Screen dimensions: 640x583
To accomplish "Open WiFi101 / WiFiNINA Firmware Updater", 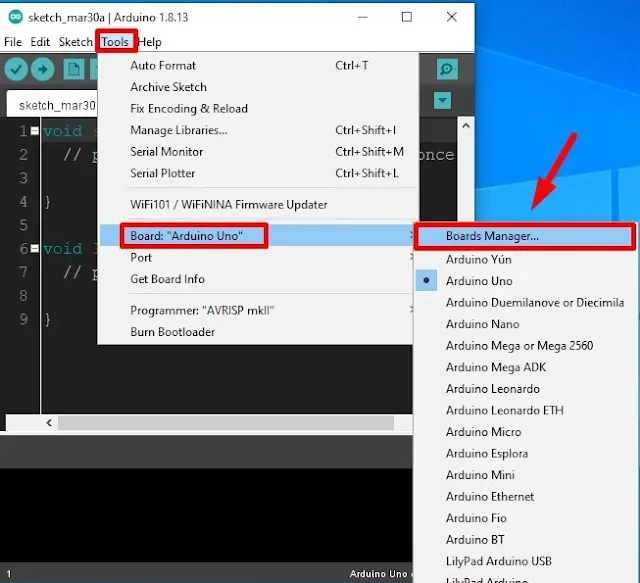I will (256, 205).
